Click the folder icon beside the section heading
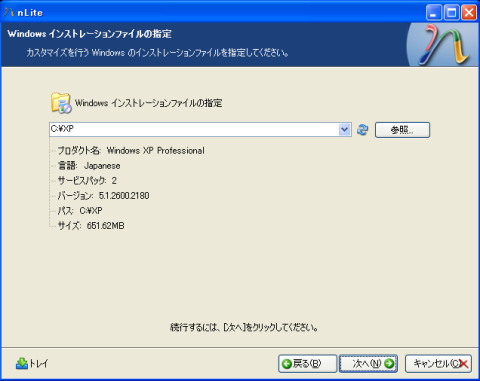The image size is (480, 381). [61, 103]
